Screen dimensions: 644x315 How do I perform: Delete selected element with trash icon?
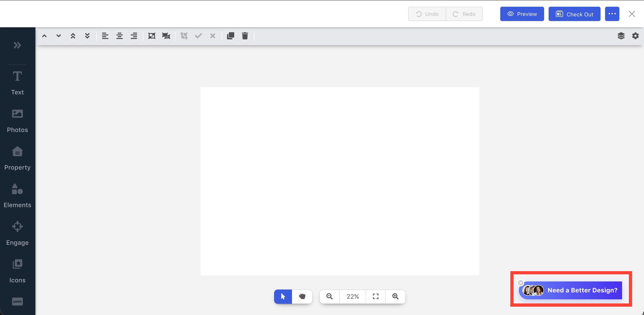click(245, 36)
